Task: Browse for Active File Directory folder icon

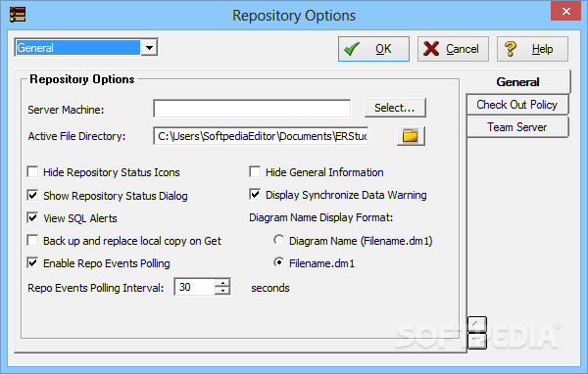Action: coord(411,136)
